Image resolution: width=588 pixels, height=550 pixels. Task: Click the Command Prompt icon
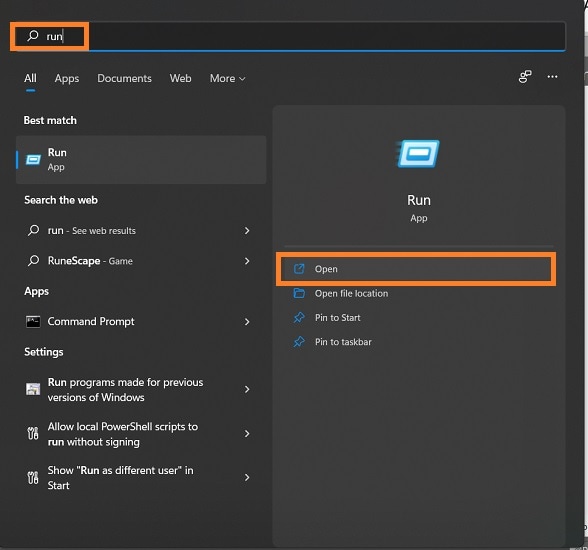coord(33,322)
